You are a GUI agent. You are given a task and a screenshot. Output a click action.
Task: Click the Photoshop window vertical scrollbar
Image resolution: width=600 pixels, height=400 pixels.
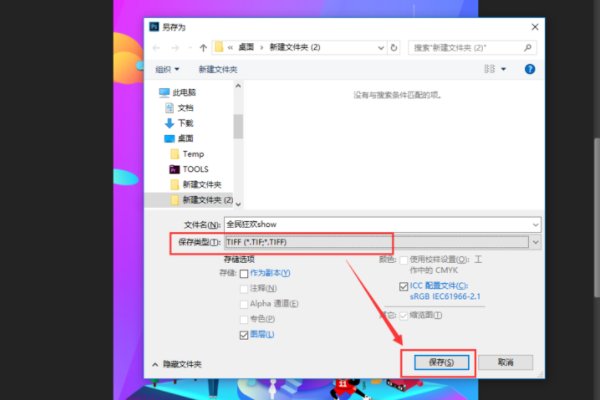tap(597, 217)
